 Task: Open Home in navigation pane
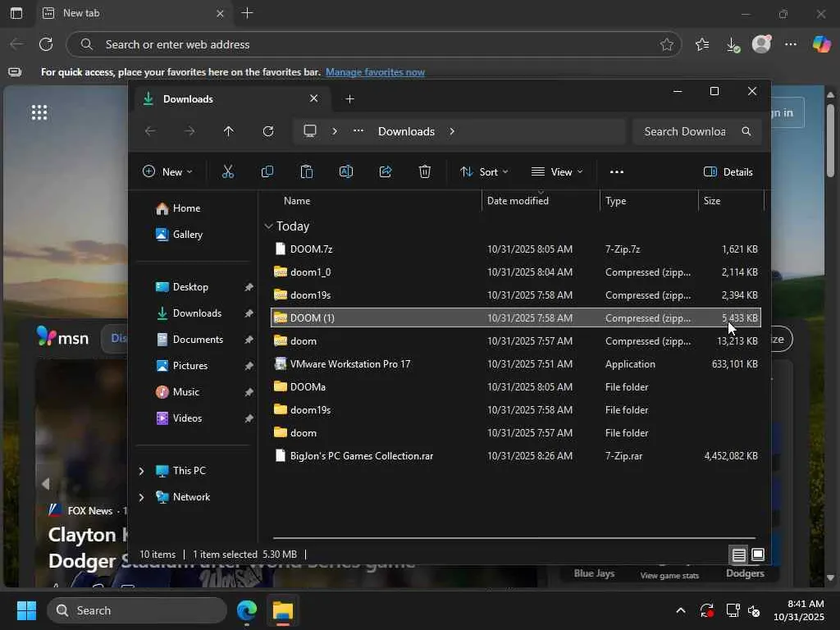tap(186, 208)
